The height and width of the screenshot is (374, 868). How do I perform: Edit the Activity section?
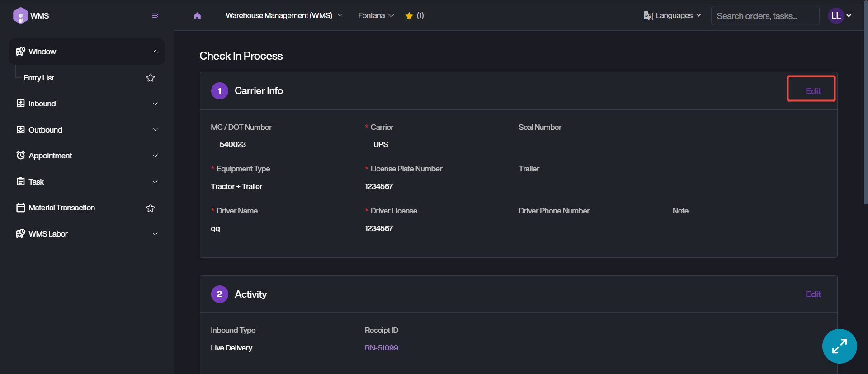point(813,294)
